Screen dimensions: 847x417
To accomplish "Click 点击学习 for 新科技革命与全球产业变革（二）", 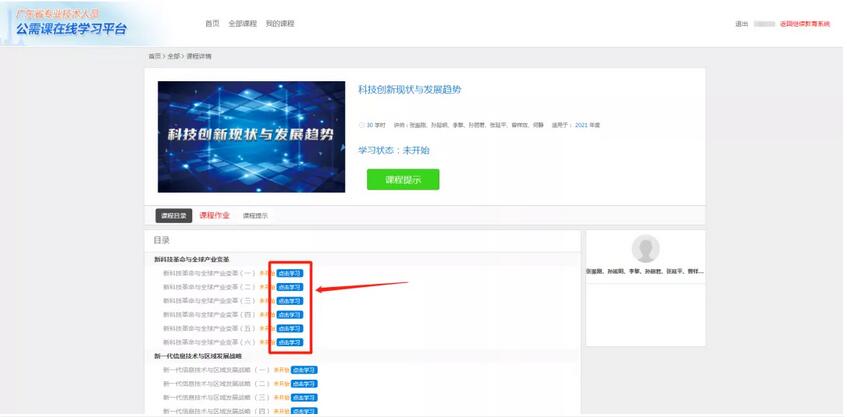I will click(x=290, y=287).
